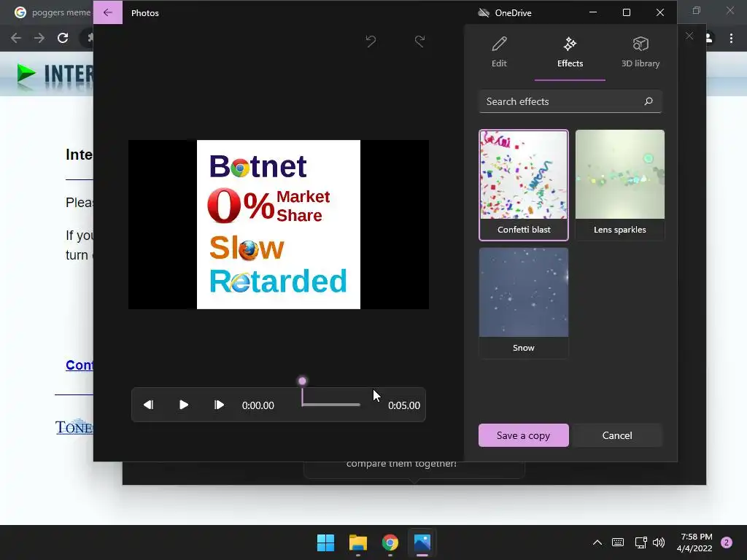Select the Confetti blast effect

524,184
